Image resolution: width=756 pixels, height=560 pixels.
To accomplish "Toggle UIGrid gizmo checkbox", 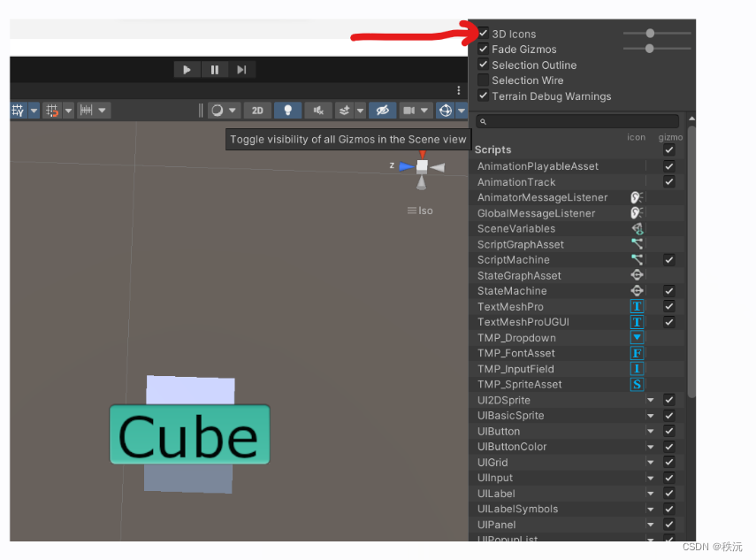I will [x=668, y=462].
